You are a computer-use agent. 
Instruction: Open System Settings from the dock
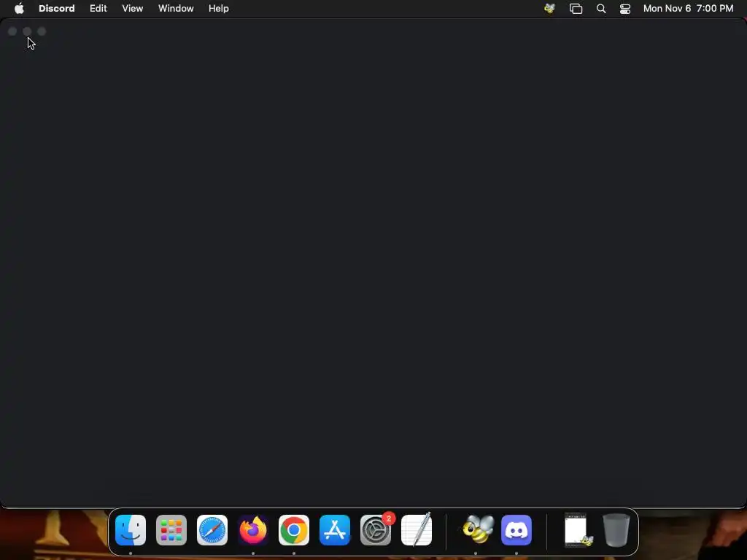(x=376, y=530)
